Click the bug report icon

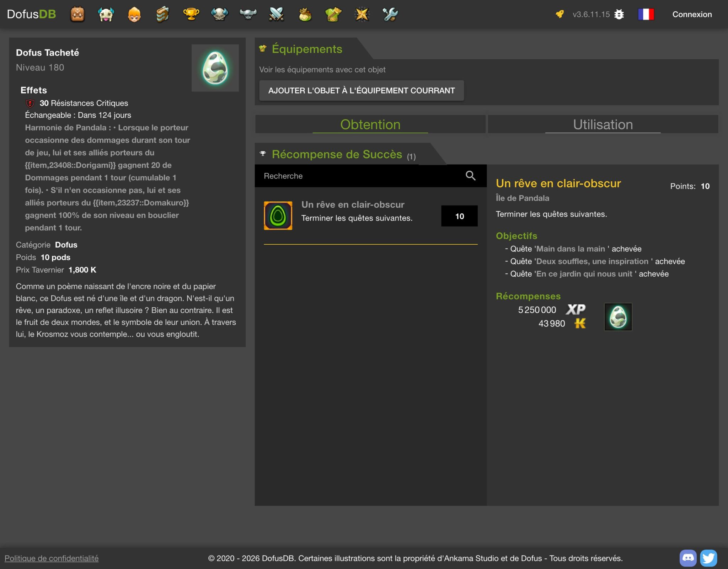(x=619, y=14)
